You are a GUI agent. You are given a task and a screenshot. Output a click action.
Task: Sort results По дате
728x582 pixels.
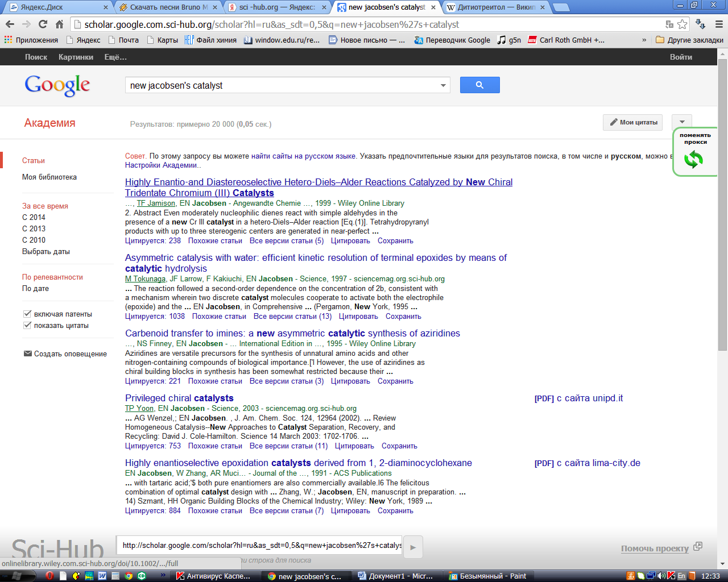coord(35,288)
